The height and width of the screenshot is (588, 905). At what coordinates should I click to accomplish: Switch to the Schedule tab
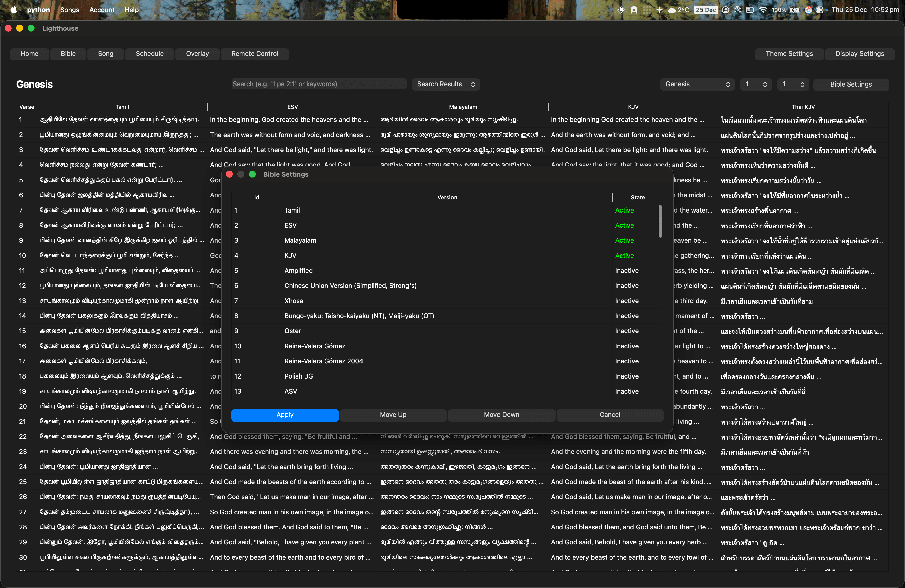[x=149, y=54]
